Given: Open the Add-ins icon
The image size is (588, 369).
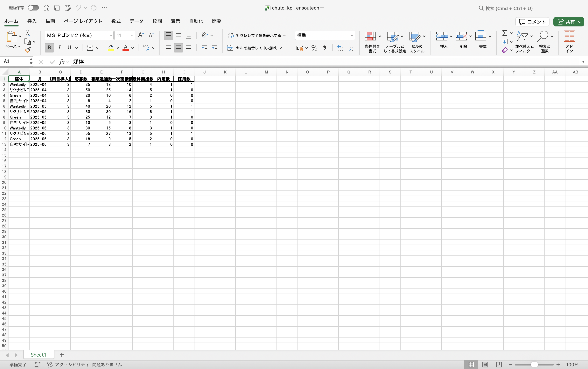Looking at the screenshot, I should coord(569,41).
